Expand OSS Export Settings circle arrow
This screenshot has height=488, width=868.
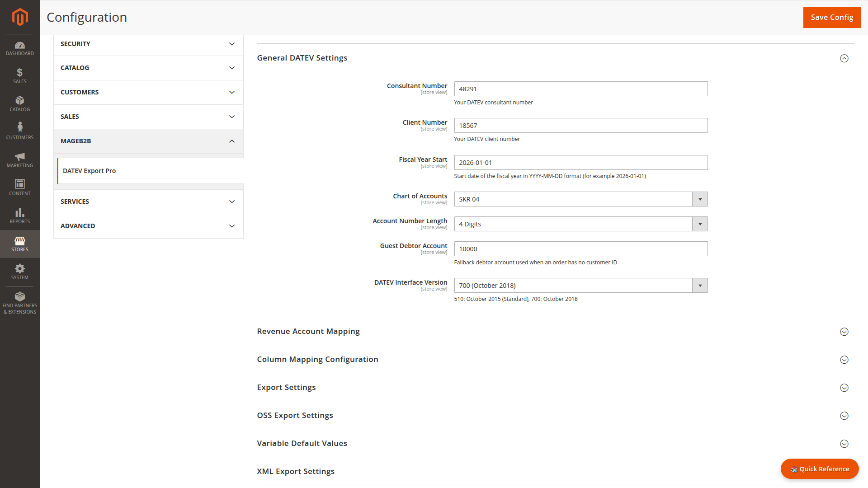pyautogui.click(x=844, y=416)
